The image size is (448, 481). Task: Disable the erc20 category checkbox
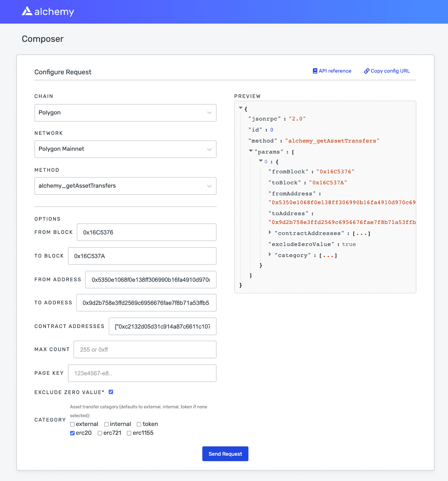pyautogui.click(x=72, y=433)
